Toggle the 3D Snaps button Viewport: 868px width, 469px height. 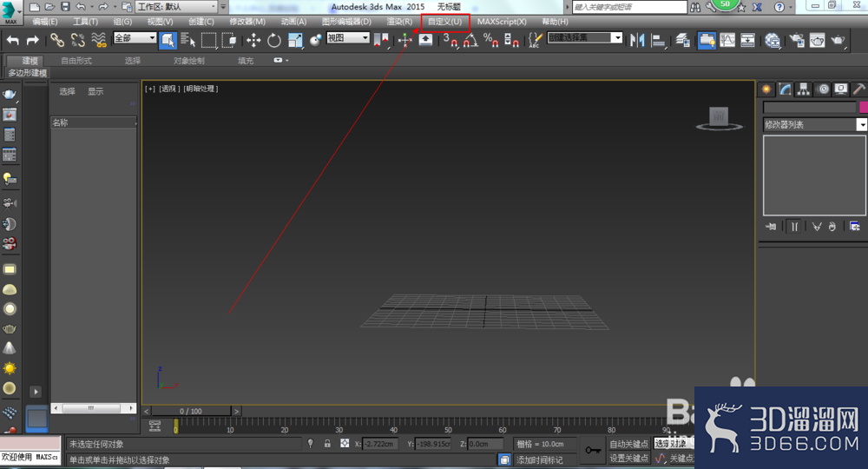tap(450, 40)
